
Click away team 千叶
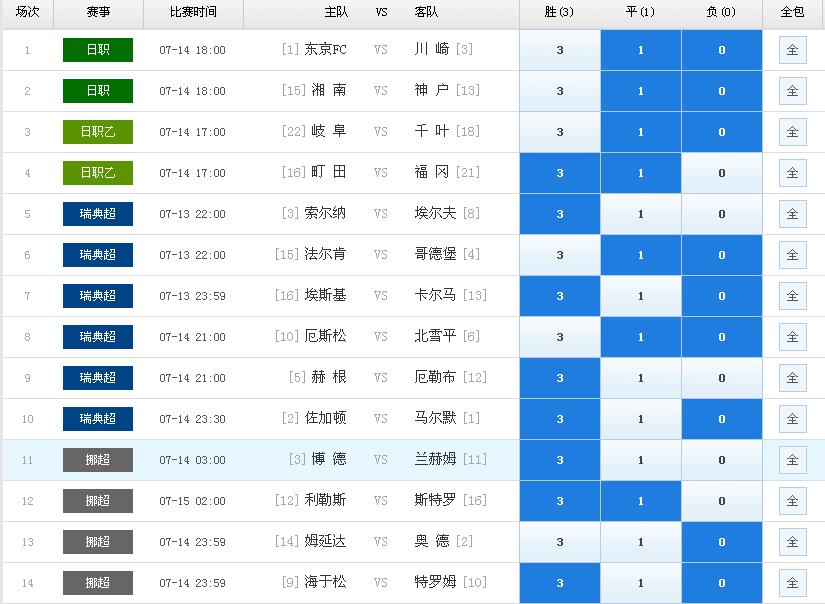click(432, 131)
